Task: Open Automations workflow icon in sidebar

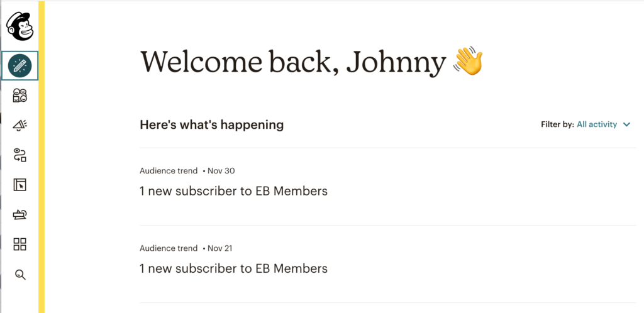Action: [x=19, y=155]
